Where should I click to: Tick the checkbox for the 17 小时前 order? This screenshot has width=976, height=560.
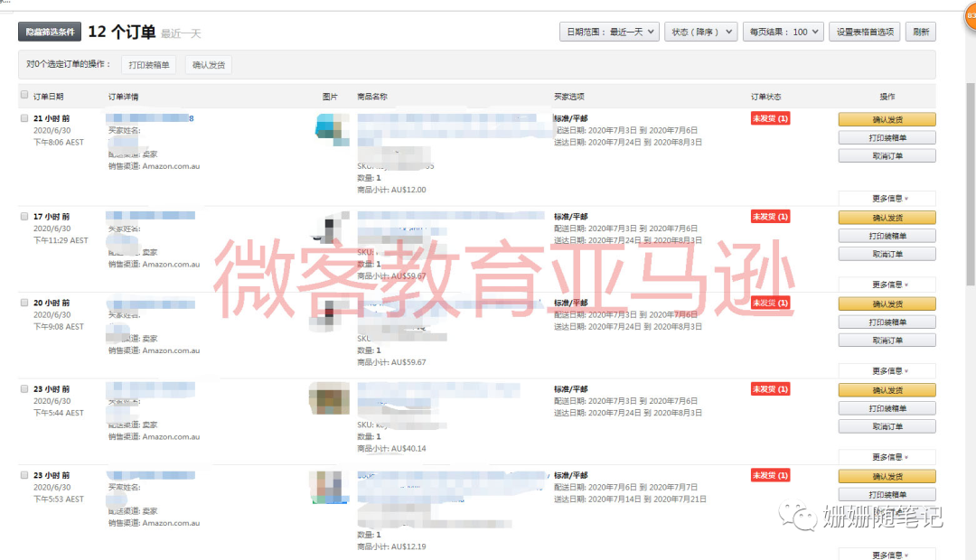click(24, 217)
